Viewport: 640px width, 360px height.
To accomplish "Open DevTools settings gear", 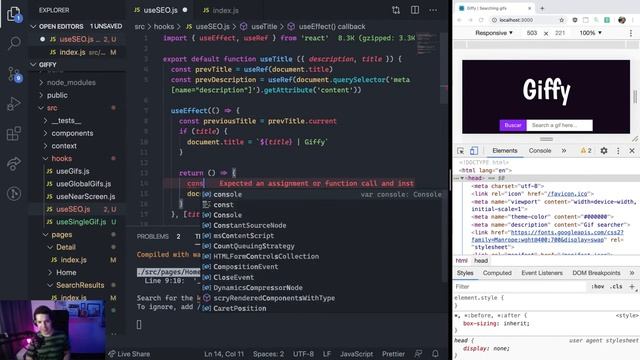I will click(x=604, y=151).
